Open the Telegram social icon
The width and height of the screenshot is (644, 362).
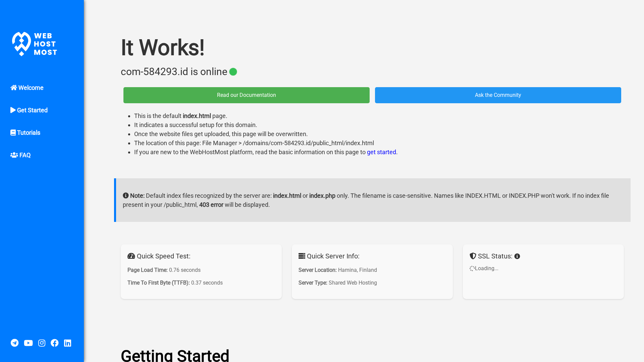[14, 343]
